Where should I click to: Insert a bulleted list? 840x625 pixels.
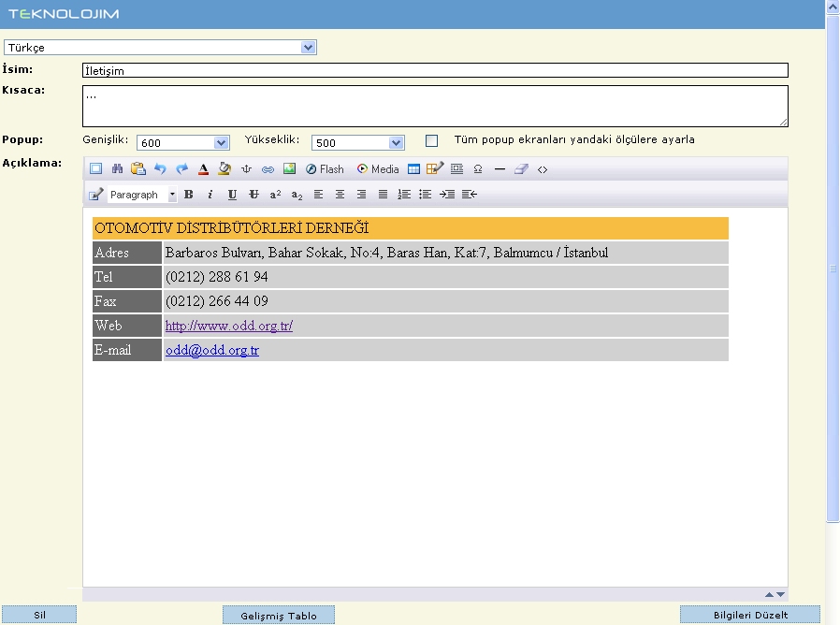426,194
